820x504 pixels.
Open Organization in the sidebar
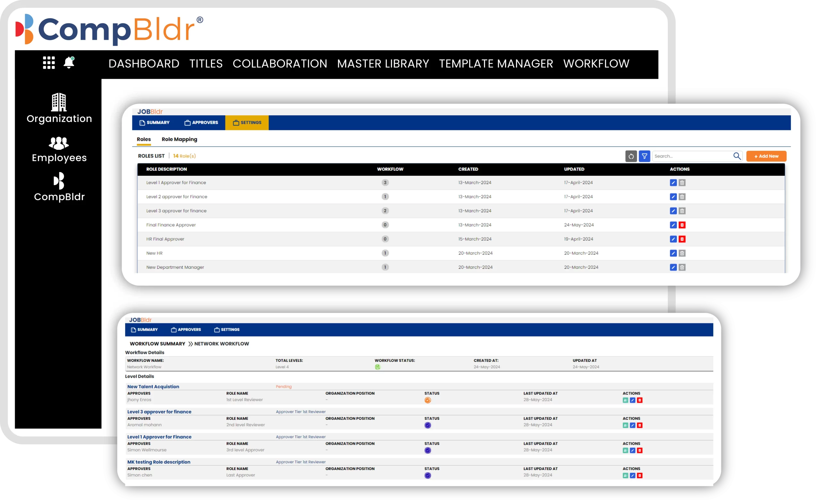coord(59,108)
